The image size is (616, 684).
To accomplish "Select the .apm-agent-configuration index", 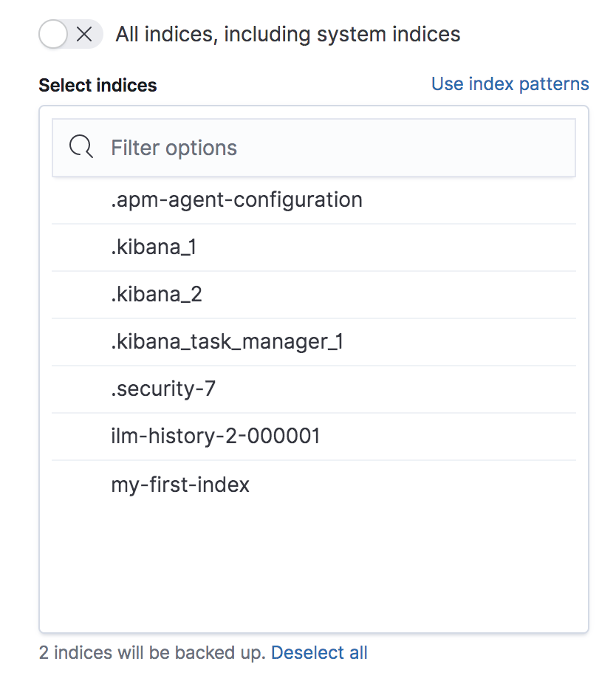I will pos(236,199).
